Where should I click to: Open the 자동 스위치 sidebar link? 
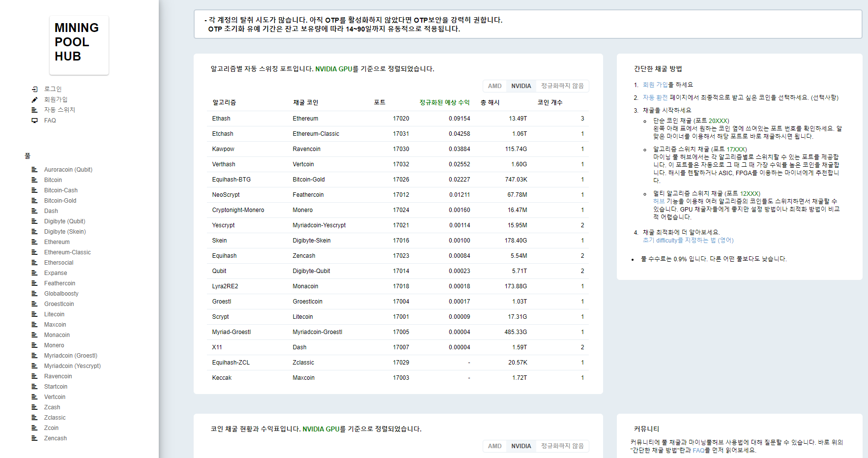click(x=59, y=110)
